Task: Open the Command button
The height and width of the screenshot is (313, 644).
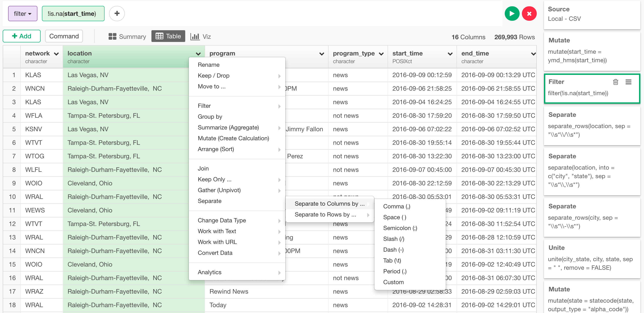Action: point(64,36)
